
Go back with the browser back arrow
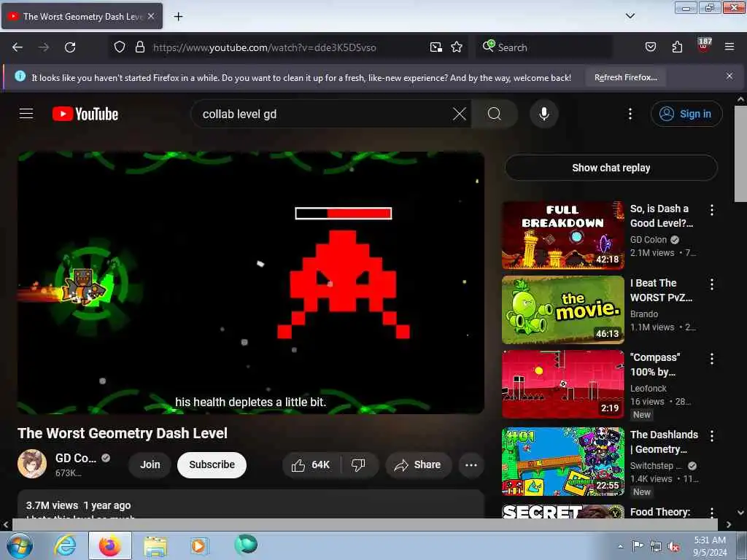(18, 47)
